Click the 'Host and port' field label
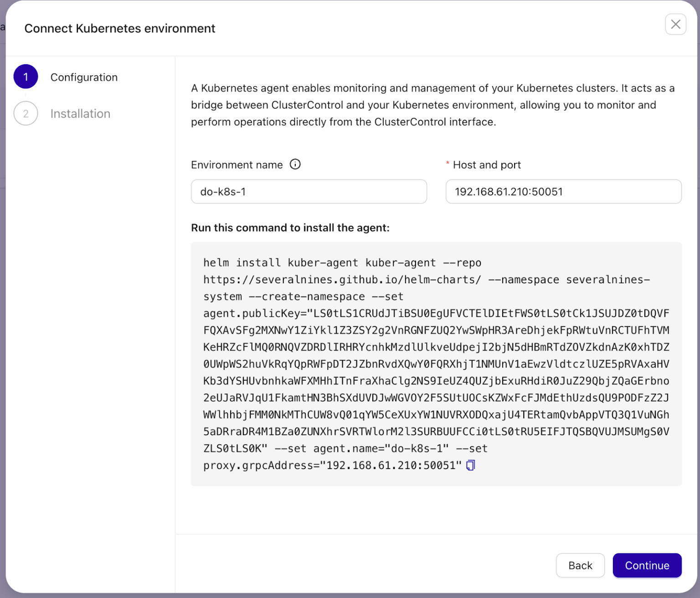Screen dimensions: 700x598 point(487,165)
